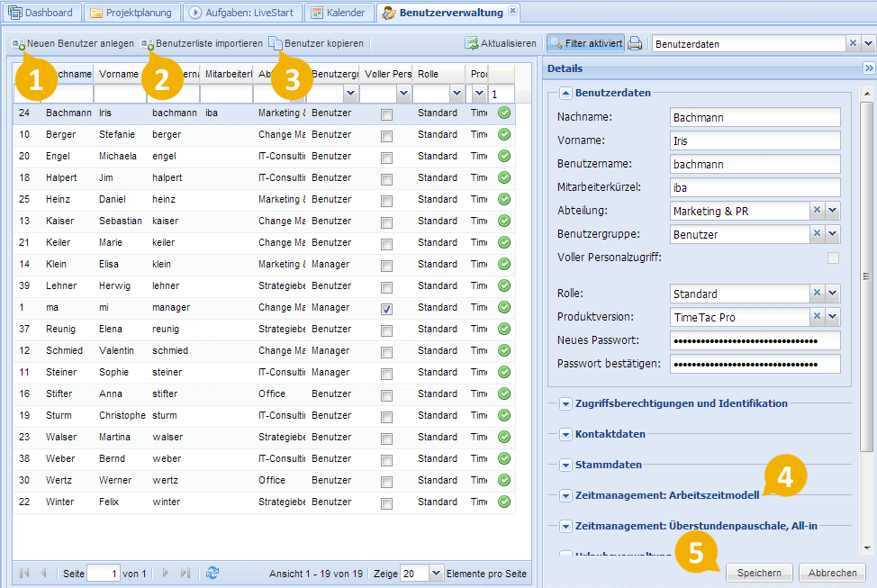
Task: Open the Benutzergruppe column filter dropdown
Action: [350, 94]
